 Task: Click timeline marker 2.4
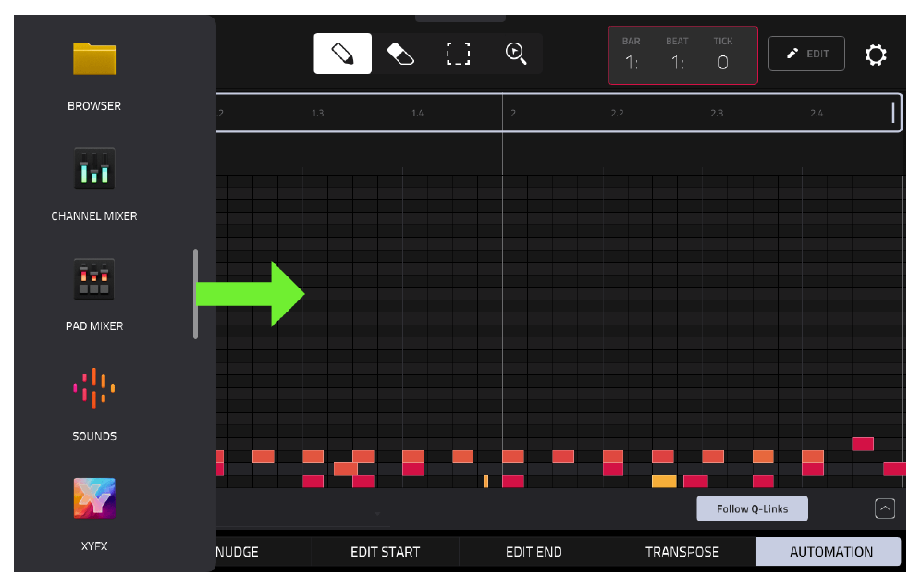[x=817, y=113]
